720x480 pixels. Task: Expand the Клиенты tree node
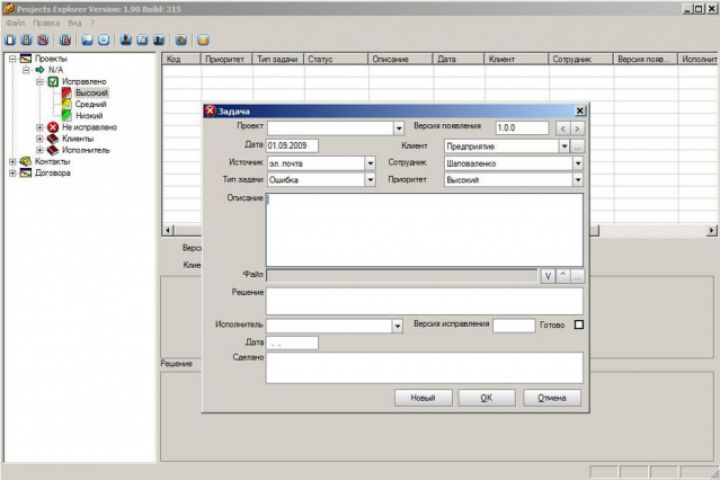point(39,138)
